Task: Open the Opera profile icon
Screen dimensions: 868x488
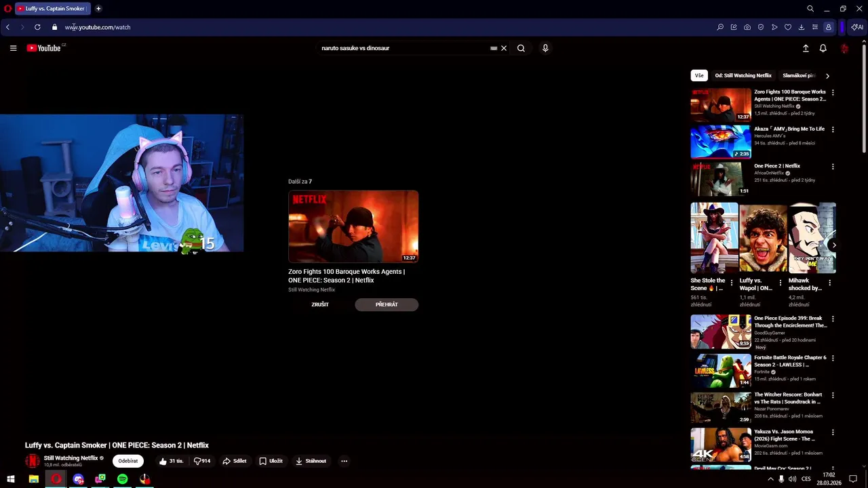Action: point(828,27)
